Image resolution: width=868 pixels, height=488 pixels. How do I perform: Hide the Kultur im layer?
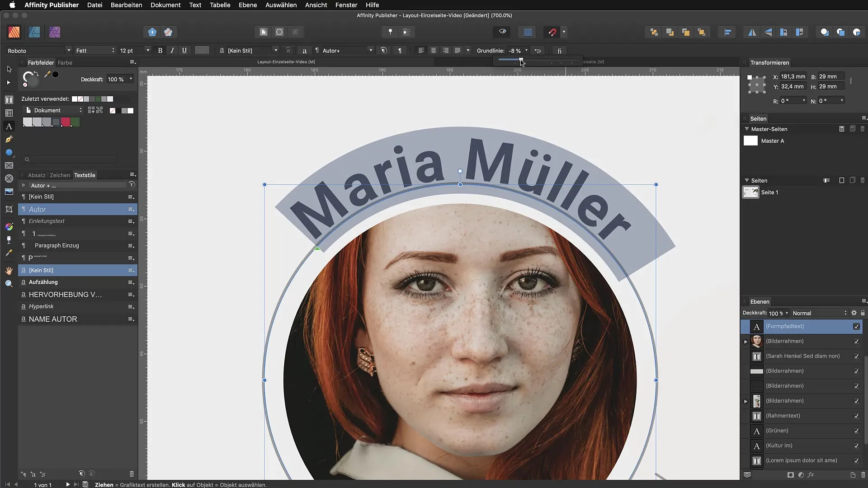point(856,446)
